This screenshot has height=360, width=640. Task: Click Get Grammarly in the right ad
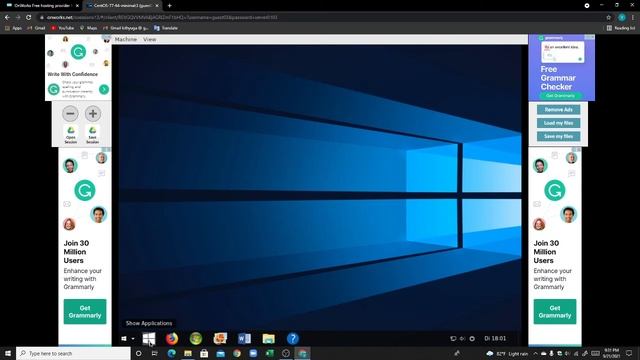pyautogui.click(x=555, y=312)
